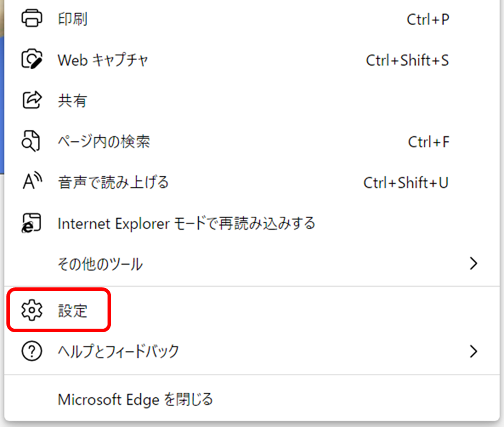Click the Ctrl+Shift+S shortcut label
Image resolution: width=504 pixels, height=427 pixels.
(x=408, y=60)
